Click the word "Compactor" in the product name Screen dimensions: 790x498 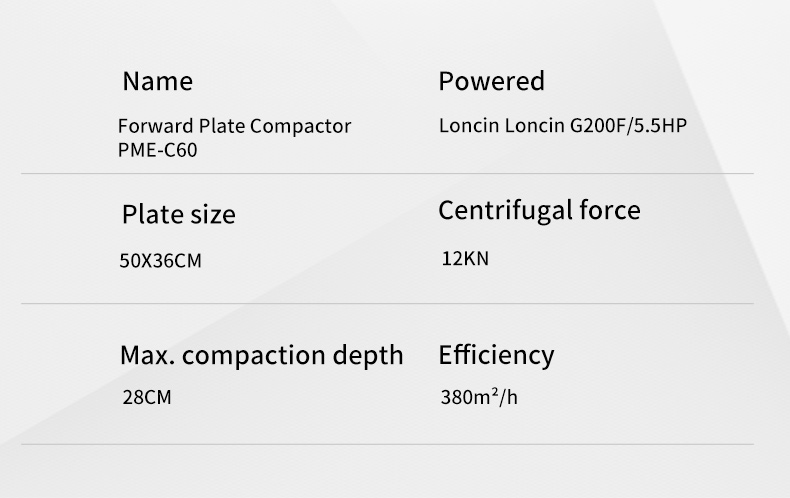(300, 127)
